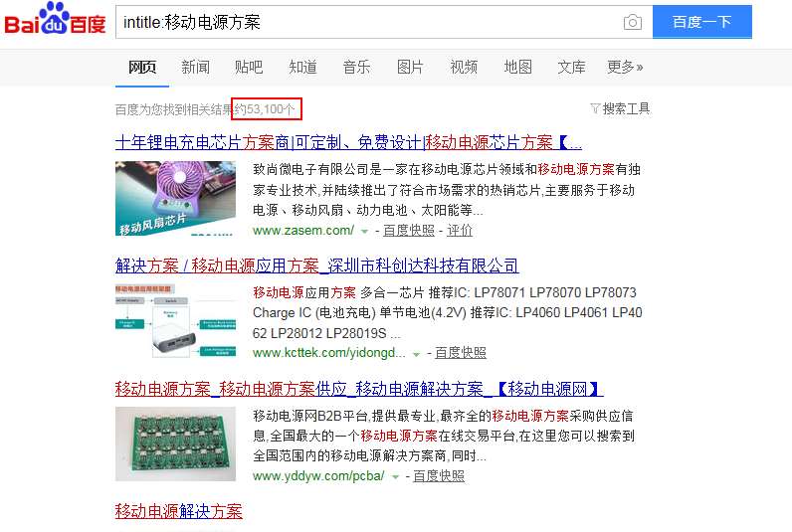
Task: Click the 百度一下 search button
Action: tap(702, 22)
